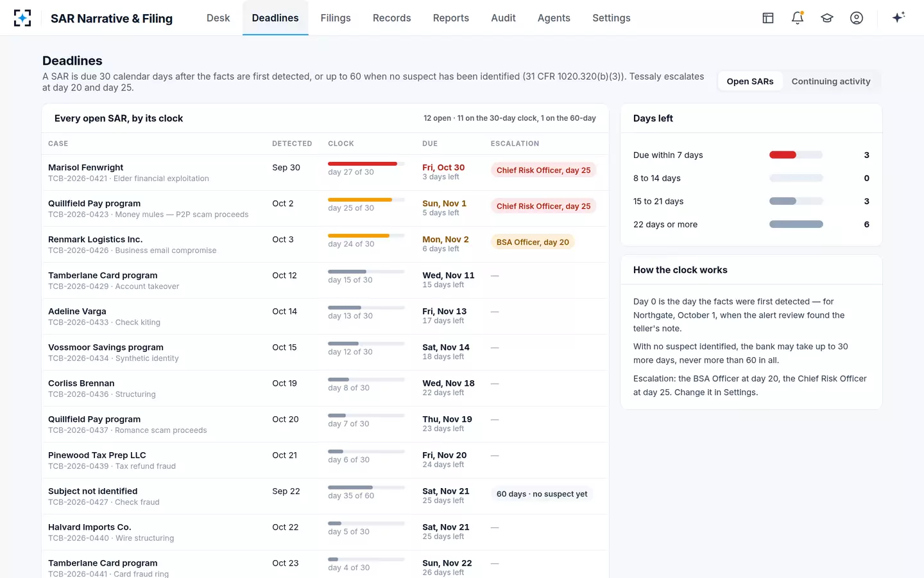Click the graduation cap learning icon
Viewport: 924px width, 578px height.
[x=827, y=18]
